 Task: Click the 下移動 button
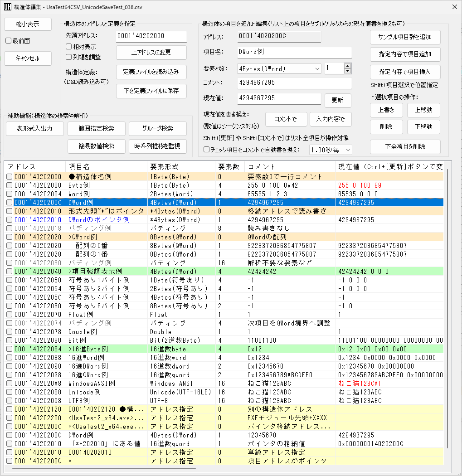423,127
